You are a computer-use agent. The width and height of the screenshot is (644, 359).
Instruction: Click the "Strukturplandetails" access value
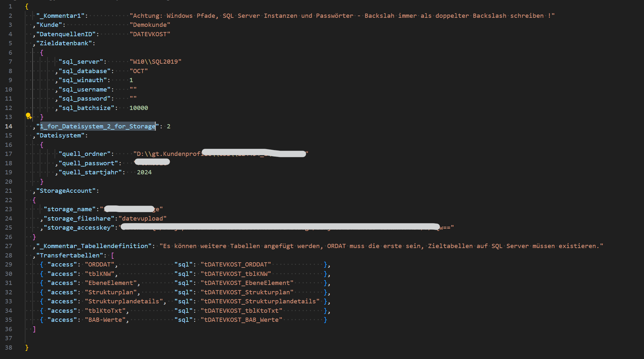pyautogui.click(x=124, y=301)
